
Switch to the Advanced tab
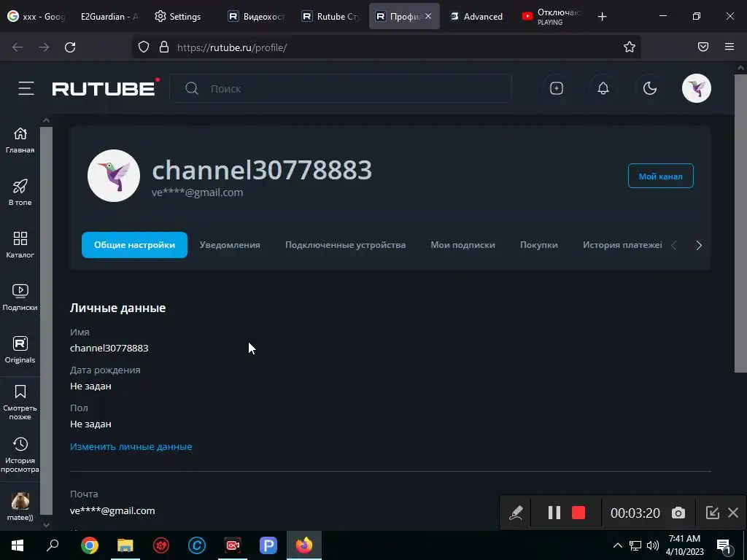(476, 16)
